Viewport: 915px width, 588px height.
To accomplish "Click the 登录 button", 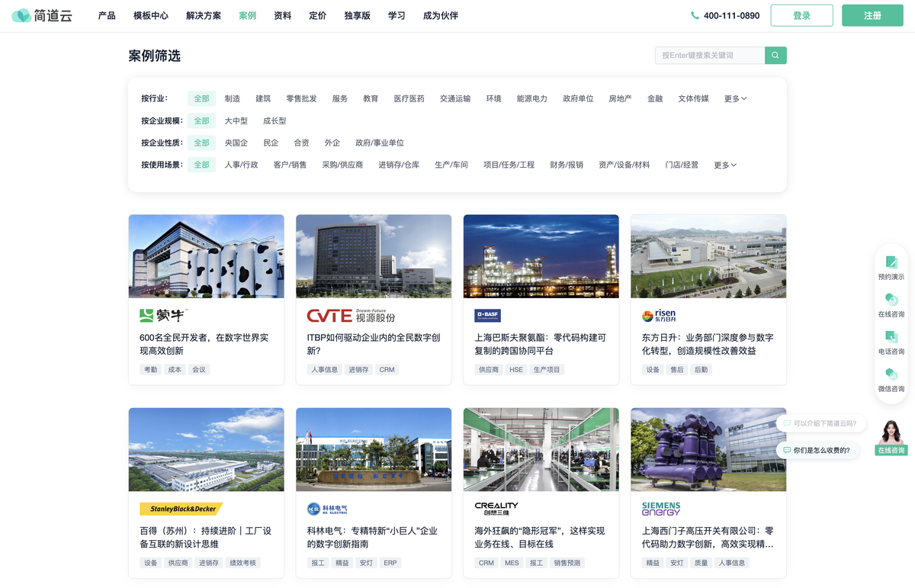I will pos(801,15).
